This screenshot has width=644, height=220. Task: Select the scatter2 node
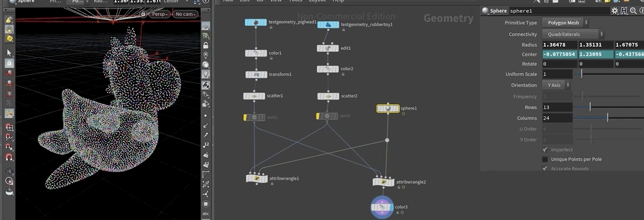click(x=328, y=96)
